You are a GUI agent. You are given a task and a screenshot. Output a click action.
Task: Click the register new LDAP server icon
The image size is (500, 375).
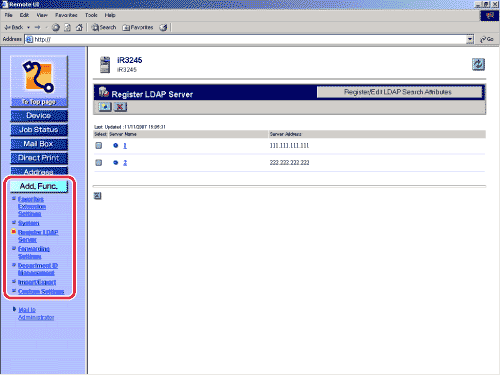tap(105, 107)
